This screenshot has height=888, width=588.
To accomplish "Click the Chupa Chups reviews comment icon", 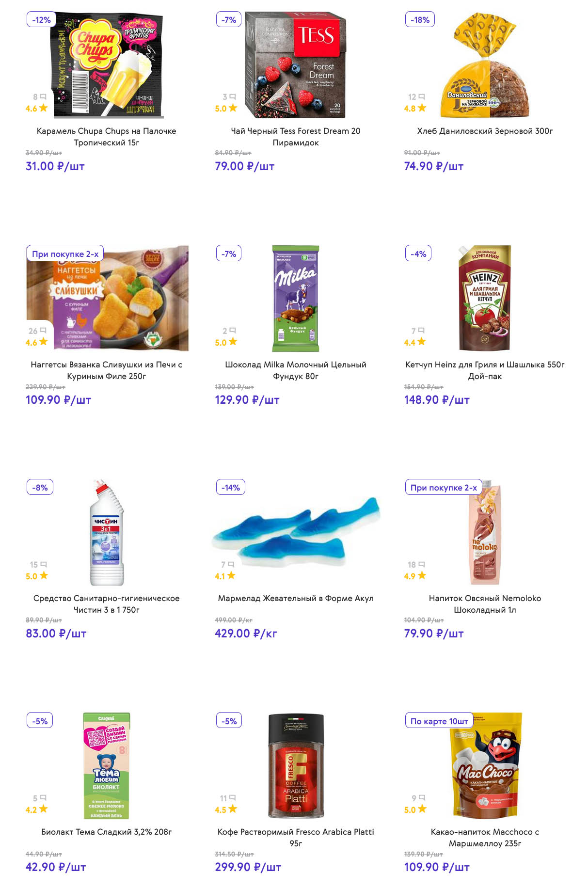I will 43,97.
